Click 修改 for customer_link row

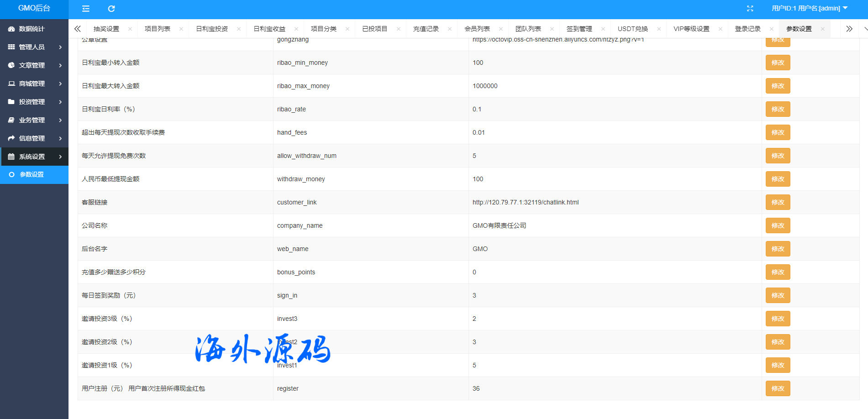(x=778, y=202)
